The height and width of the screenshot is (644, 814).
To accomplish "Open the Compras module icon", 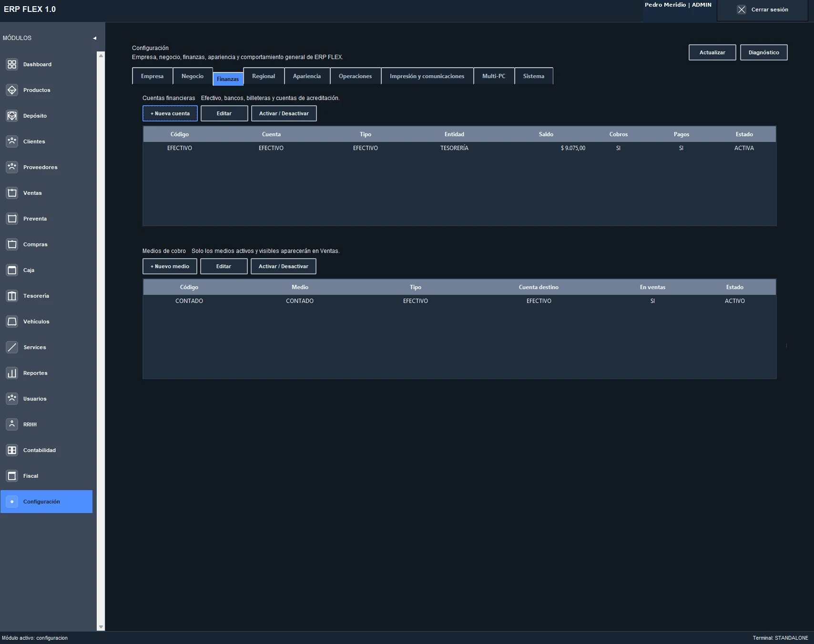I will point(12,244).
